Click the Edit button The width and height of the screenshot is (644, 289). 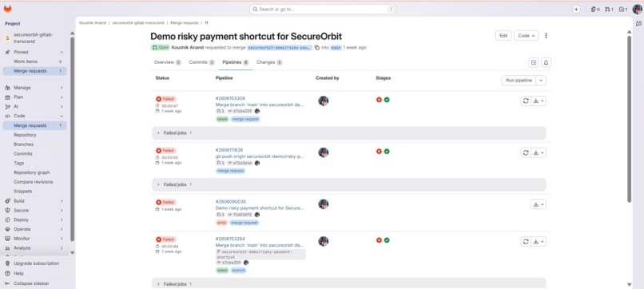tap(503, 36)
